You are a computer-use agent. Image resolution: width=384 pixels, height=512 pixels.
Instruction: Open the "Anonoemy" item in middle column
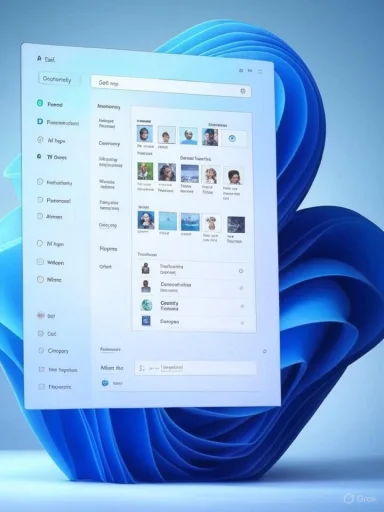(x=109, y=107)
